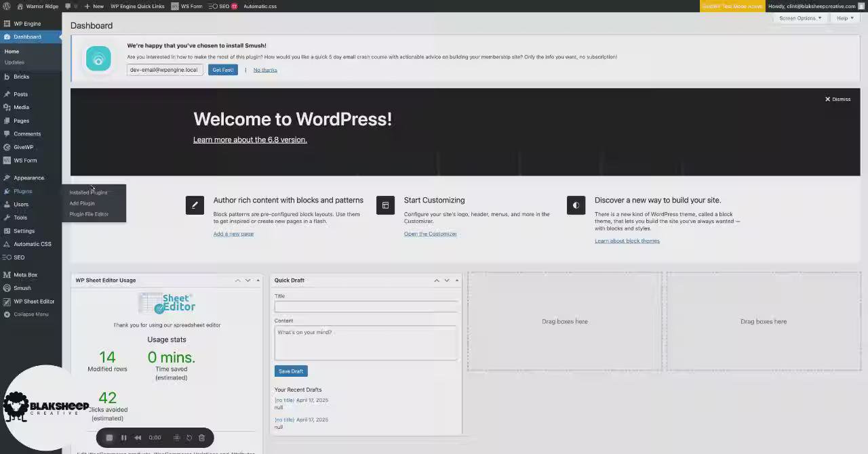Open Learn about block themes link

[627, 241]
